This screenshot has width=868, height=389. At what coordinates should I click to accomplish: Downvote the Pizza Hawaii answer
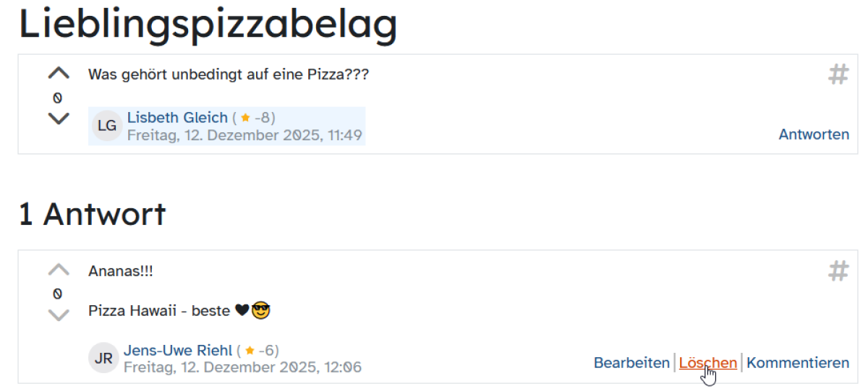point(59,315)
